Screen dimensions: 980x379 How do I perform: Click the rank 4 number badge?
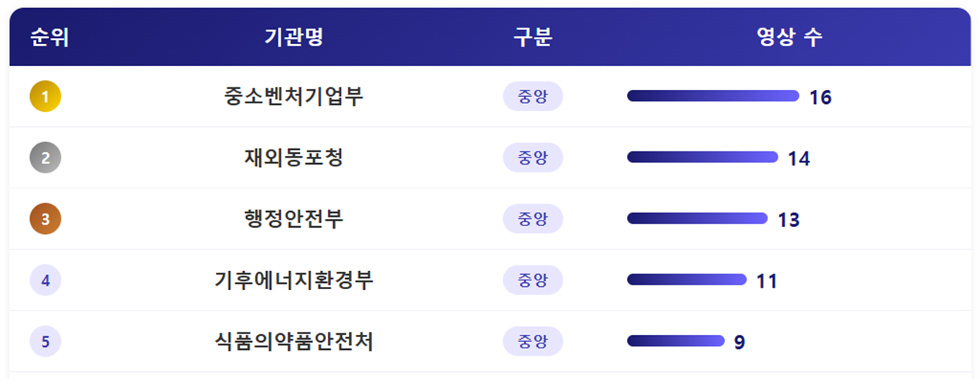45,280
